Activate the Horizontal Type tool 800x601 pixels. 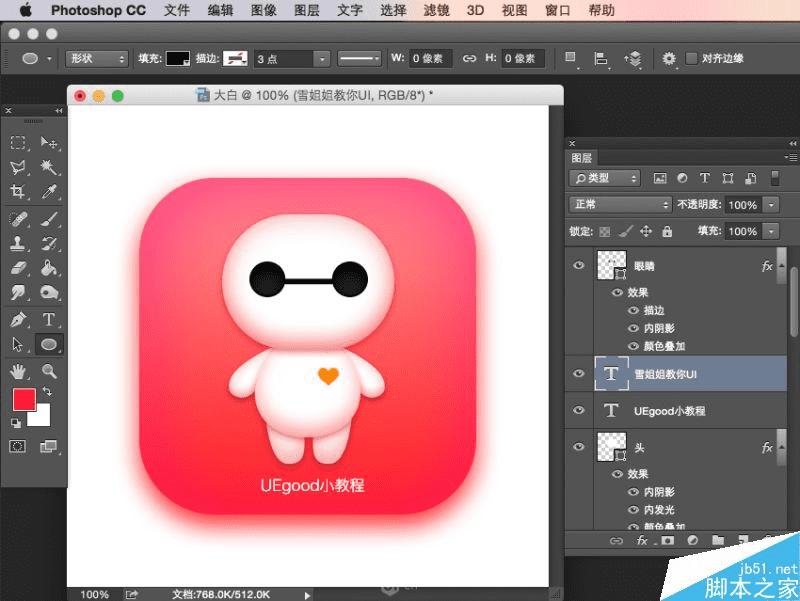click(48, 320)
